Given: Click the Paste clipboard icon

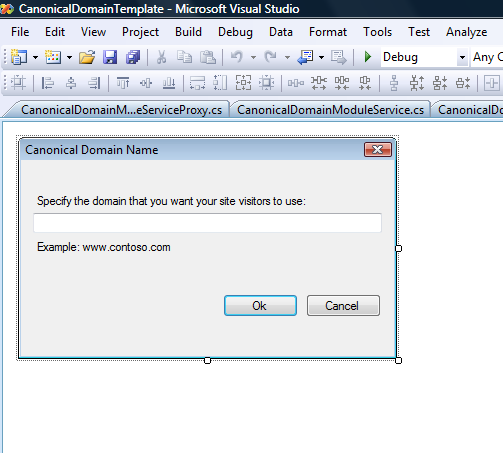Looking at the screenshot, I should [208, 57].
